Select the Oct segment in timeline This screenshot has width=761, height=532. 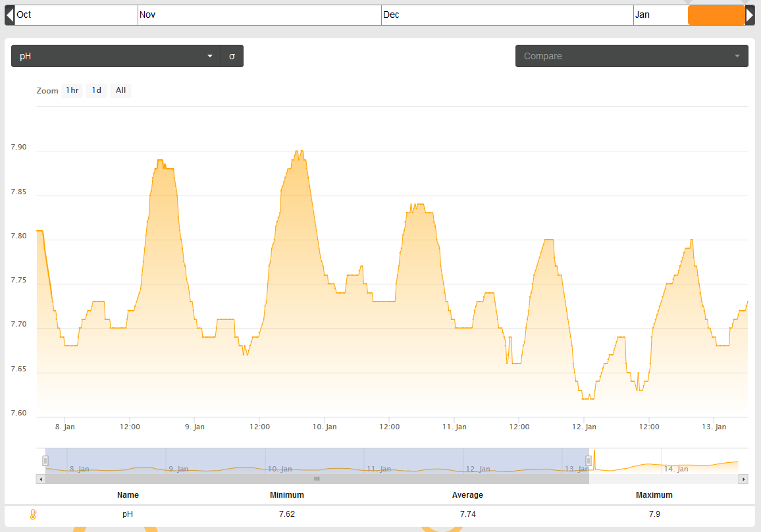[76, 15]
